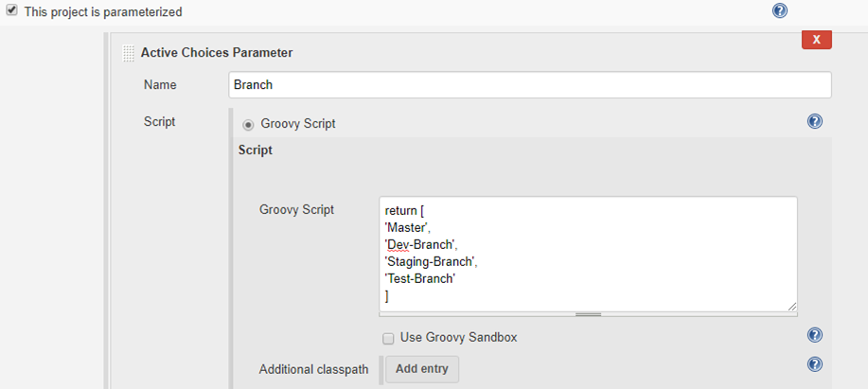Open help for the Groovy Script radio option
This screenshot has height=389, width=868.
(814, 122)
